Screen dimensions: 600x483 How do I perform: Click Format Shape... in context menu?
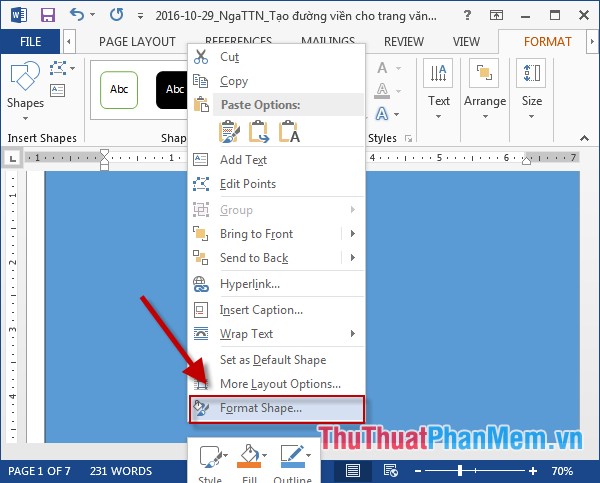276,409
